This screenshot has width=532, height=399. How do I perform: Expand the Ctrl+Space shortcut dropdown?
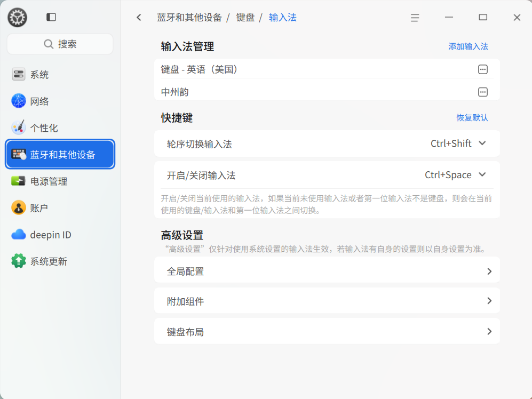coord(482,174)
